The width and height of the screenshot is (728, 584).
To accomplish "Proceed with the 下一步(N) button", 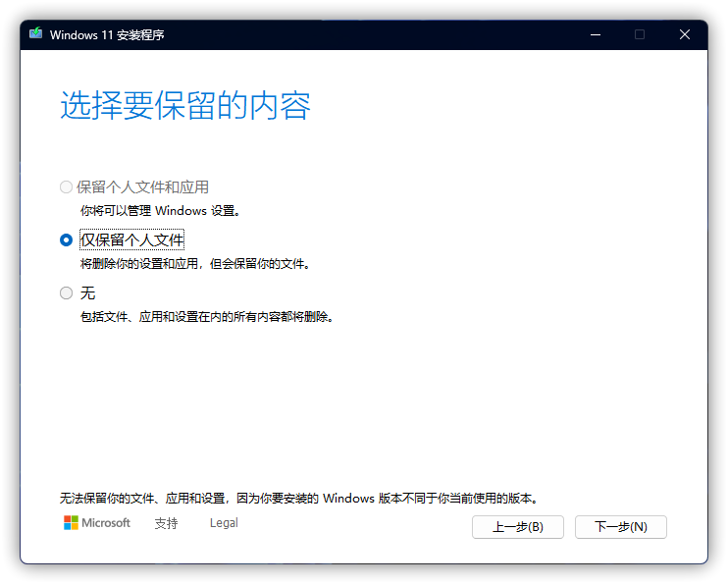I will tap(620, 527).
